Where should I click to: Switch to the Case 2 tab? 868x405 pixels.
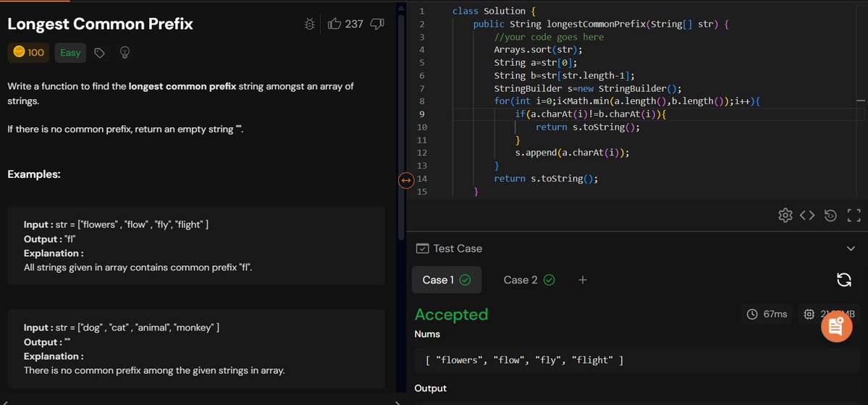click(528, 280)
